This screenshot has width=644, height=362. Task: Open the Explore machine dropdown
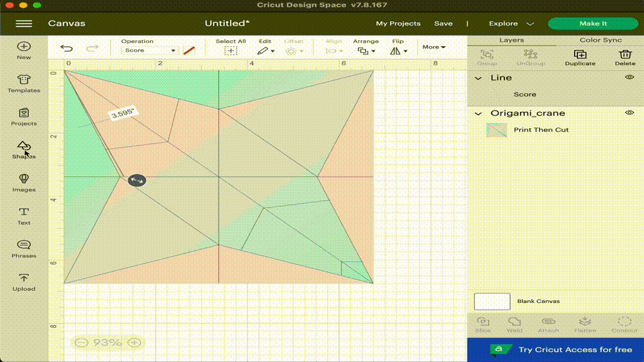coord(511,23)
